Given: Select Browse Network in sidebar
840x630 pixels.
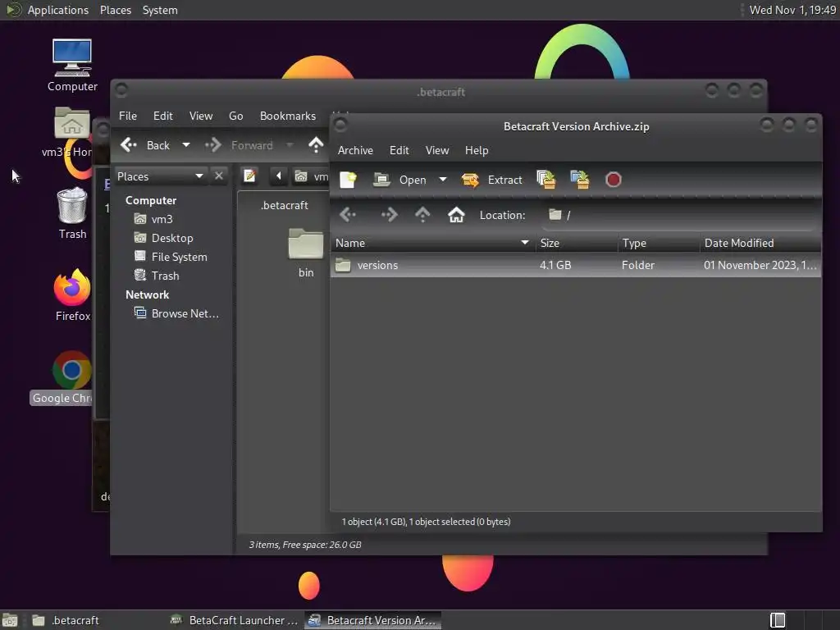Looking at the screenshot, I should 184,313.
